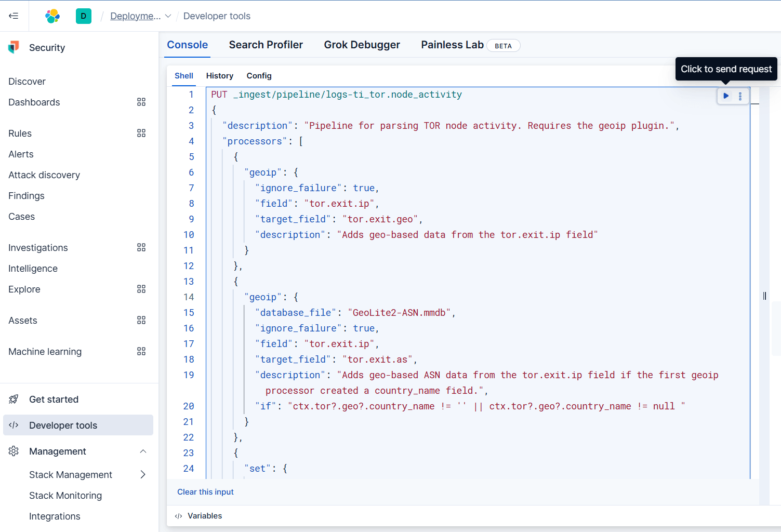This screenshot has height=532, width=781.
Task: Expand the Deployment breadcrumb dropdown
Action: [168, 16]
